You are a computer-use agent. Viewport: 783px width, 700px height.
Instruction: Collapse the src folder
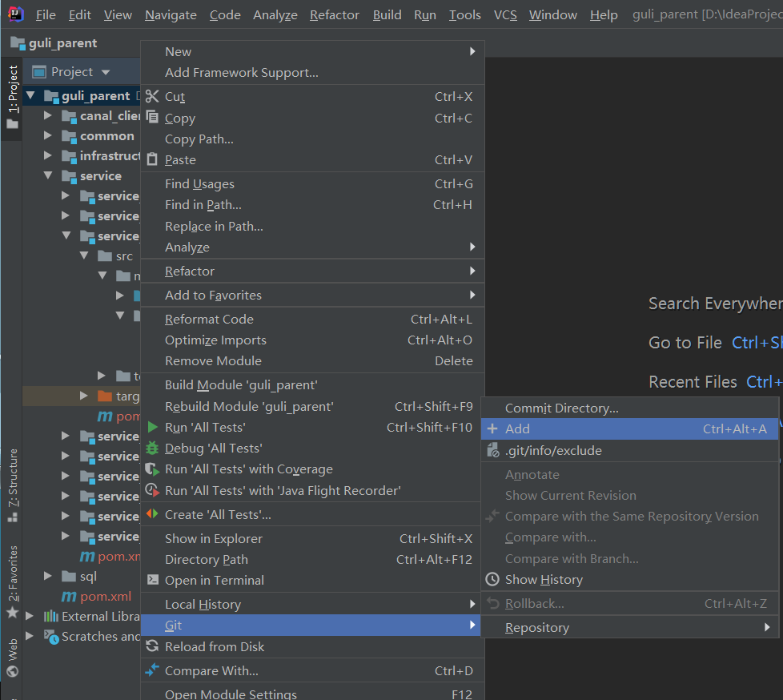point(84,255)
